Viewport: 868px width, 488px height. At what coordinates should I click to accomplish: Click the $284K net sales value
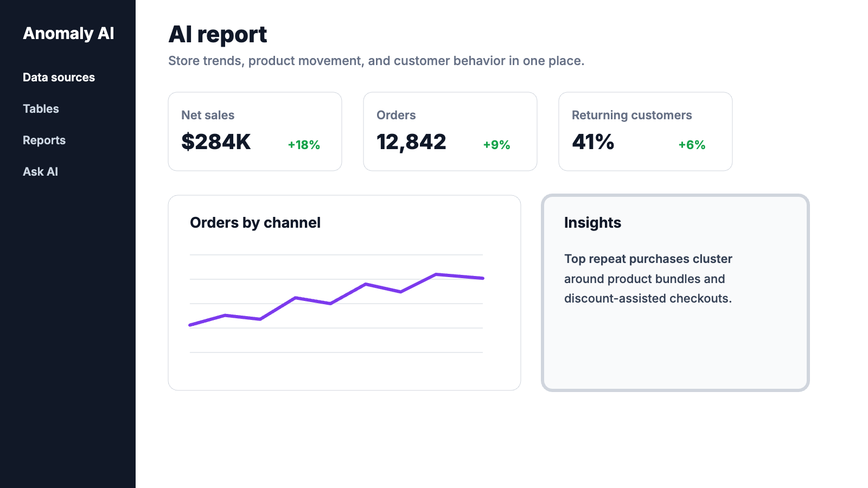click(x=216, y=142)
